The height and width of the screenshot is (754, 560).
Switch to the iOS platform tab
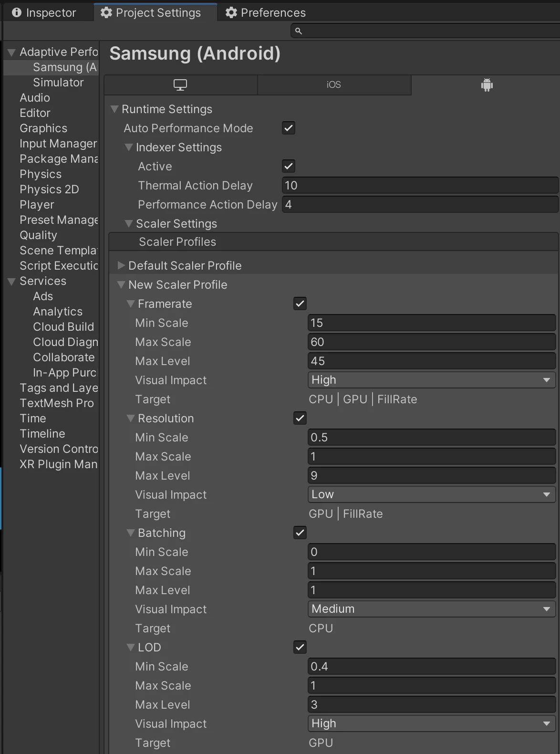(334, 84)
